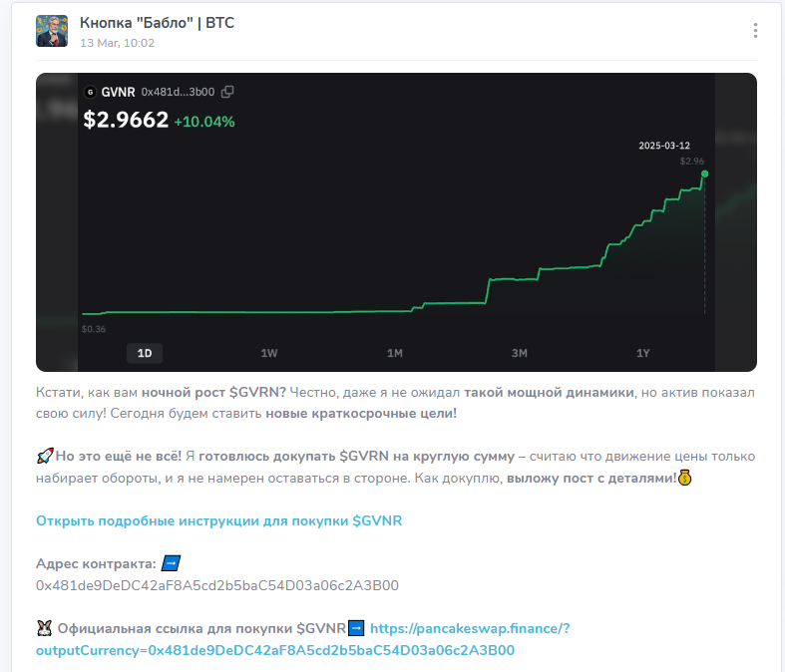The image size is (785, 672).
Task: Select the 1M chart range tab
Action: 395,353
